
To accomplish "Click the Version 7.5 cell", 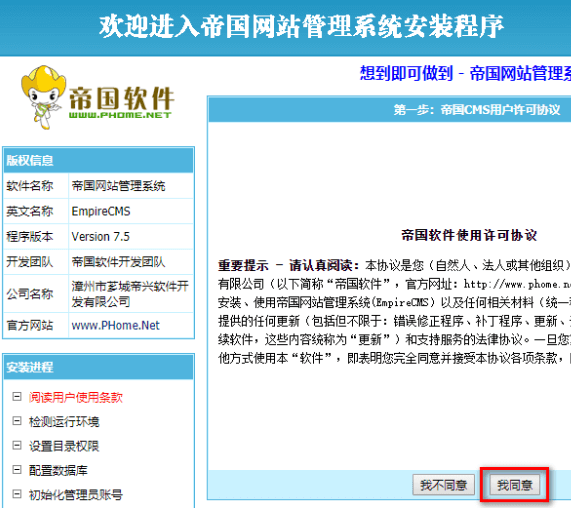I will [x=131, y=237].
